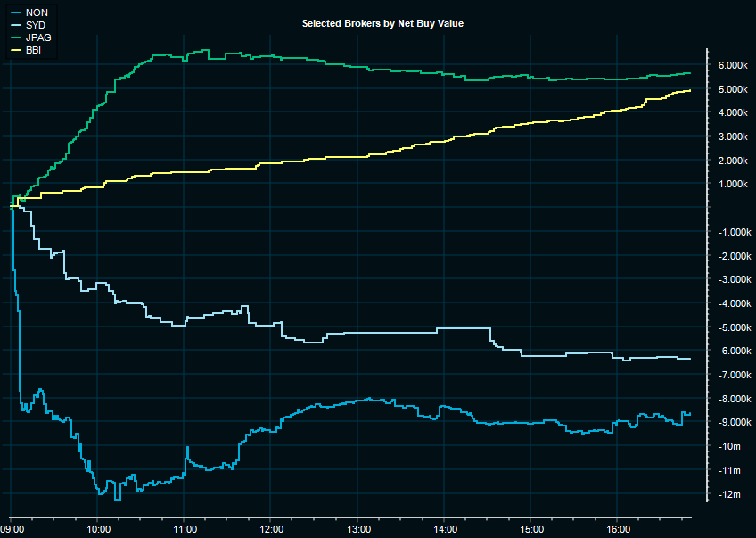Click the BBI legend entry
The image size is (756, 538).
(x=34, y=50)
